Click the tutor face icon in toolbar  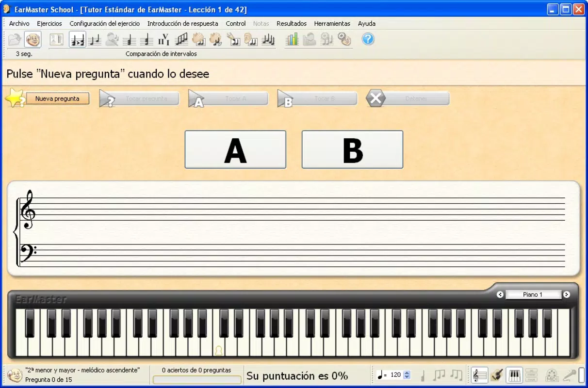click(x=33, y=39)
